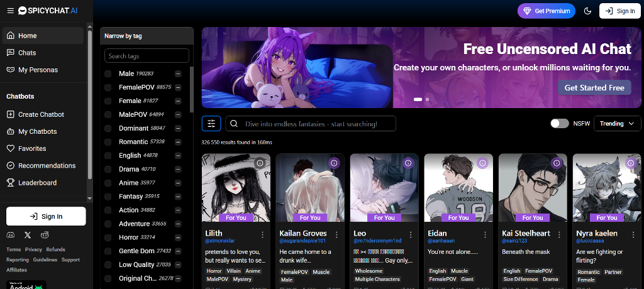Image resolution: width=644 pixels, height=289 pixels.
Task: Open the X (Twitter) social icon
Action: 27,235
